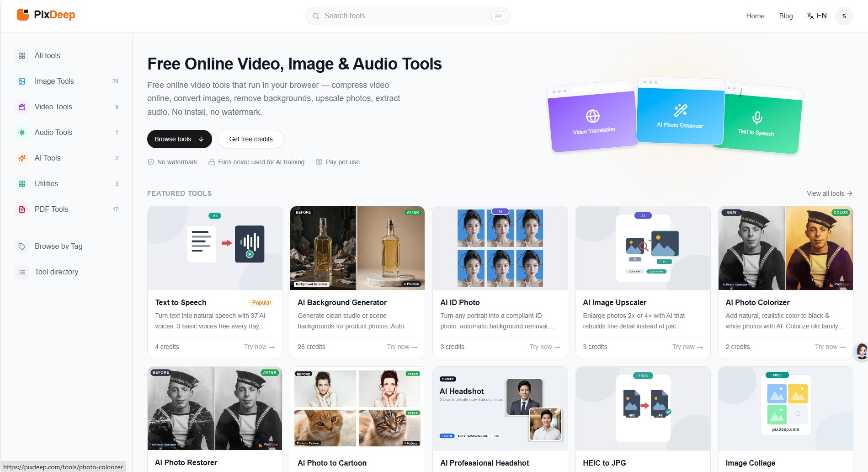Image resolution: width=868 pixels, height=472 pixels.
Task: Follow the View all tools link
Action: coord(829,193)
